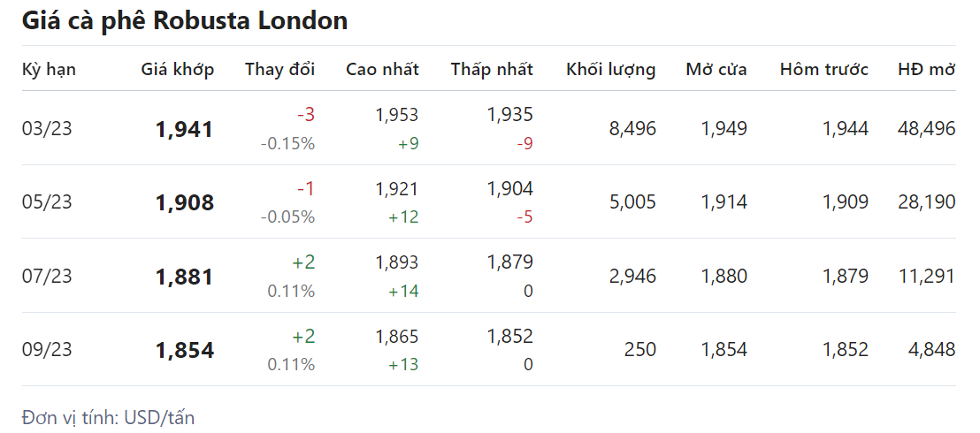
Task: Select the 'Cao nhất' column header
Action: [x=382, y=69]
